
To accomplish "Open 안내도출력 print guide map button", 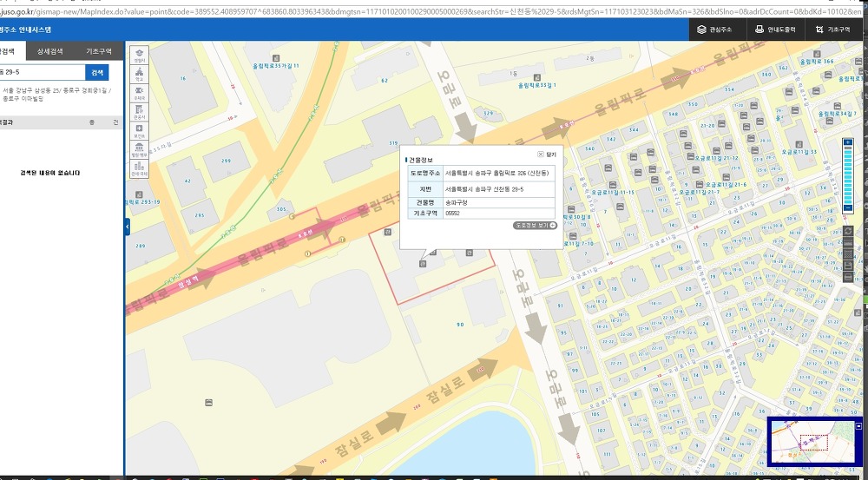I will pyautogui.click(x=775, y=30).
